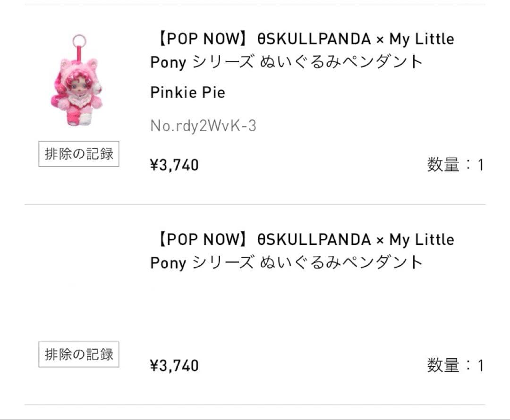Click the keychain loop on the Pinkie Pie thumbnail

point(79,39)
